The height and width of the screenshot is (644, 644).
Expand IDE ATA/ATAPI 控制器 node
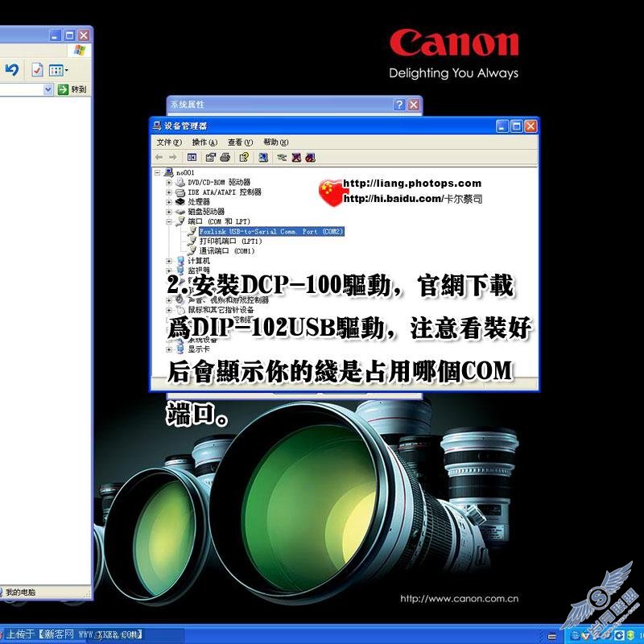click(x=169, y=192)
